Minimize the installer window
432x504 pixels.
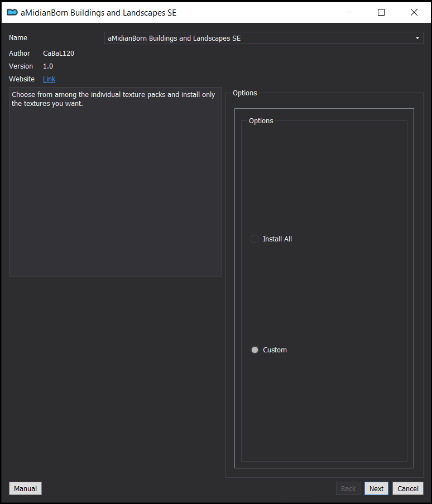[349, 12]
